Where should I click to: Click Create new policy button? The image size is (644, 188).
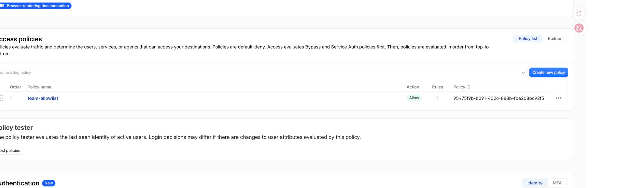[x=549, y=73]
